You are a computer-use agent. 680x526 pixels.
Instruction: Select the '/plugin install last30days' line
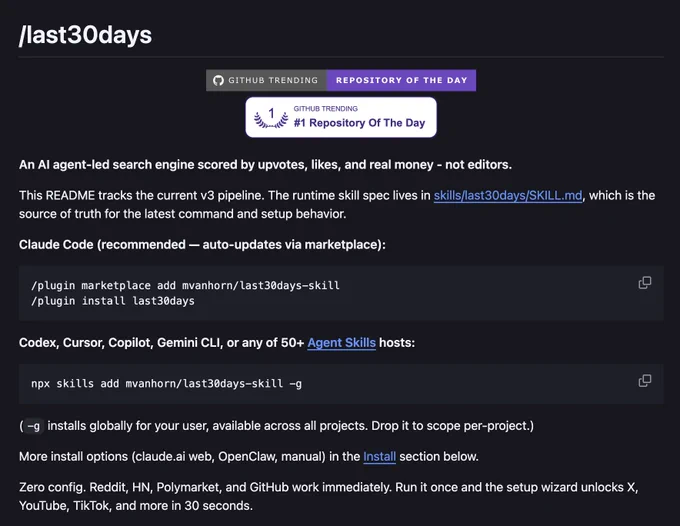(x=113, y=301)
